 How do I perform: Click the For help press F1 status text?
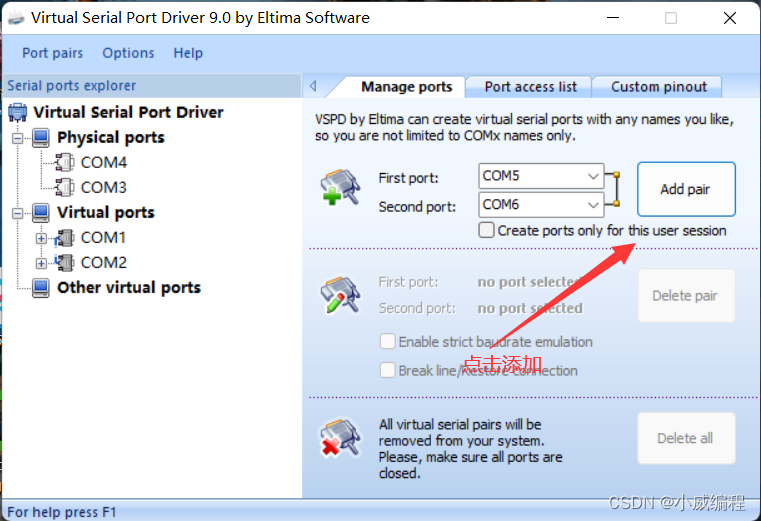[x=62, y=512]
